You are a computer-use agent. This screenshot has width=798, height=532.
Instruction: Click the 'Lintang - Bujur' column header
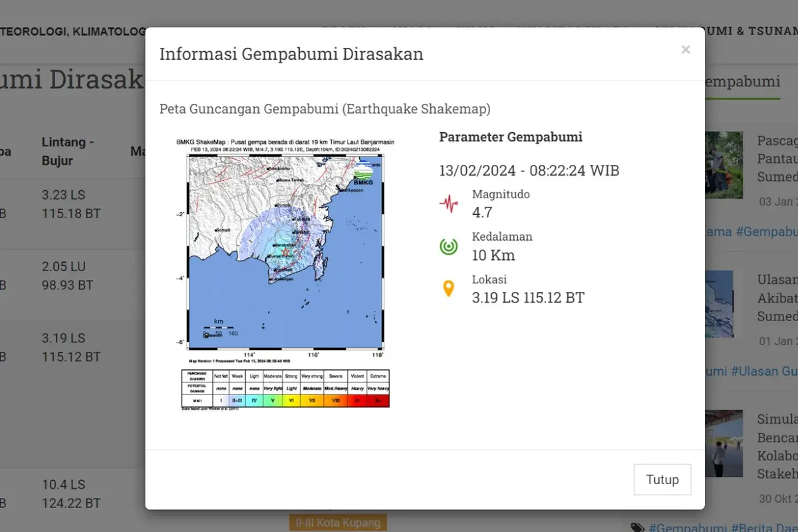point(68,151)
